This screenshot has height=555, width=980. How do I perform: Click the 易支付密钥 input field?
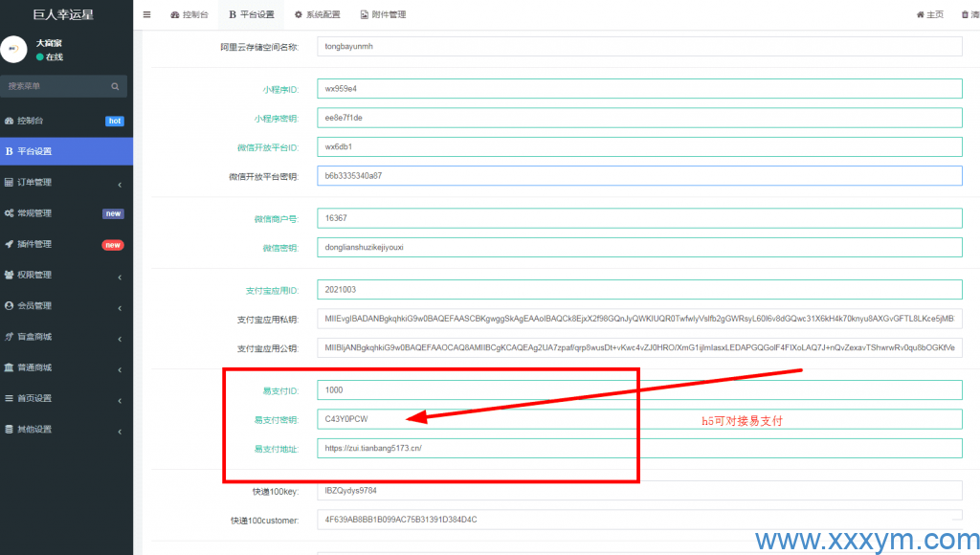(x=638, y=419)
